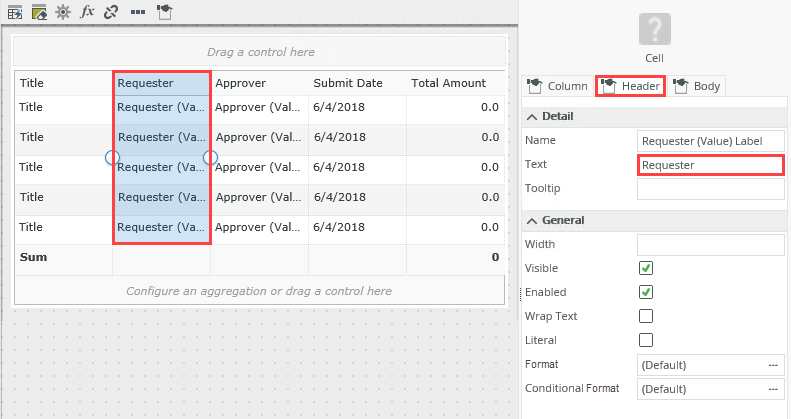Uncheck the Visible checkbox
Image resolution: width=791 pixels, height=419 pixels.
coord(646,268)
